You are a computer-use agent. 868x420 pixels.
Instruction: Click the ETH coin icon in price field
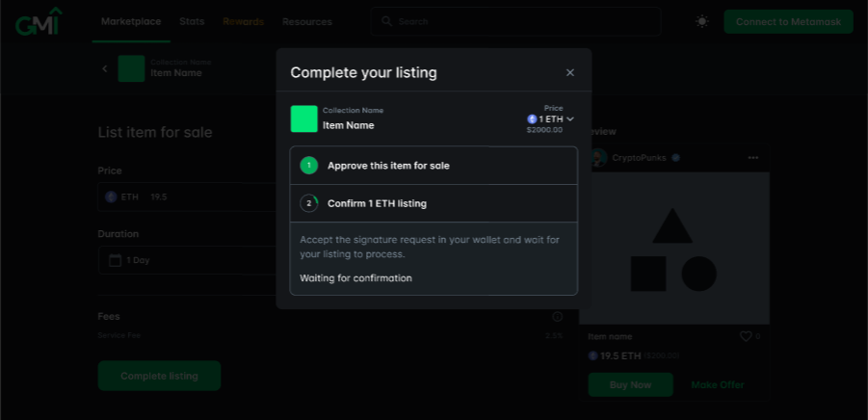111,197
